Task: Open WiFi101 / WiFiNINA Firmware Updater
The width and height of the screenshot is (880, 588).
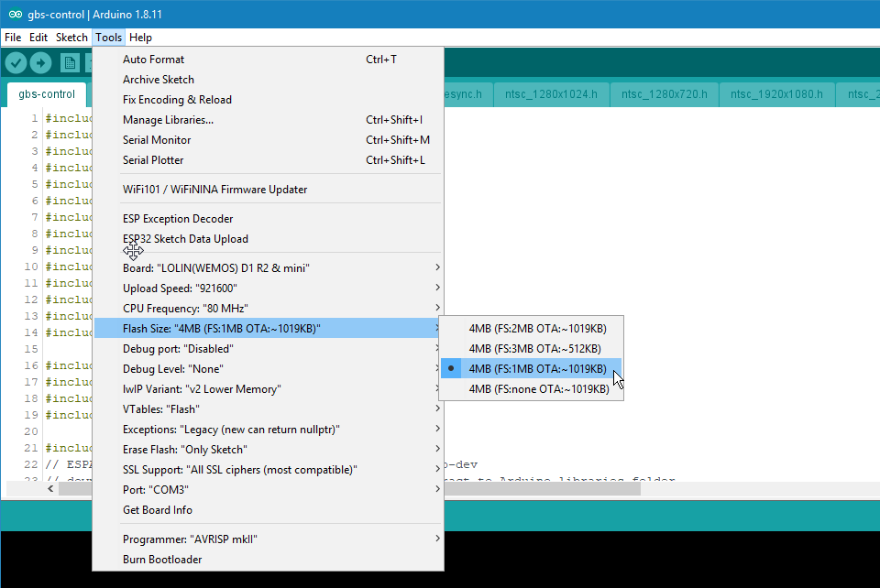Action: [269, 190]
